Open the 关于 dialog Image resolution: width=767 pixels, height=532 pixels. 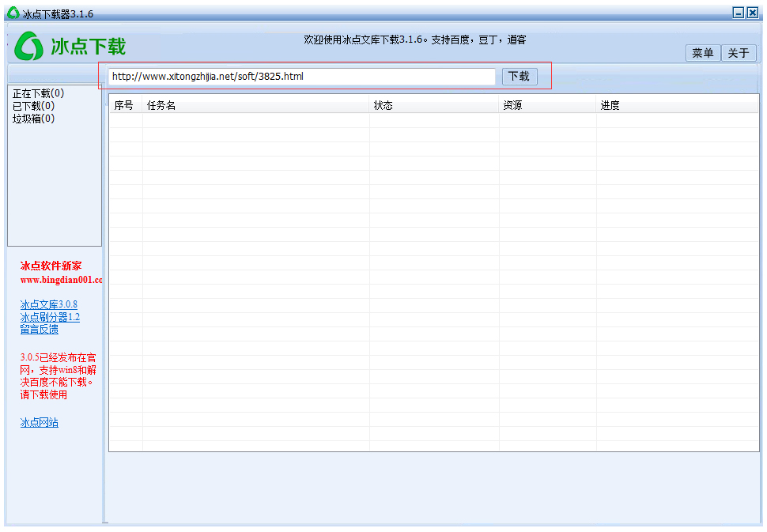(739, 53)
